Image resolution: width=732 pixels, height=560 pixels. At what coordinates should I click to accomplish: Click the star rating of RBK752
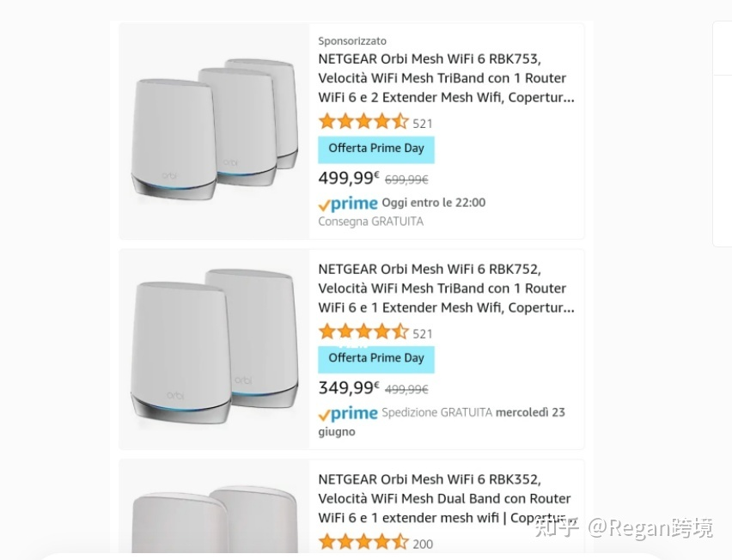click(x=363, y=332)
